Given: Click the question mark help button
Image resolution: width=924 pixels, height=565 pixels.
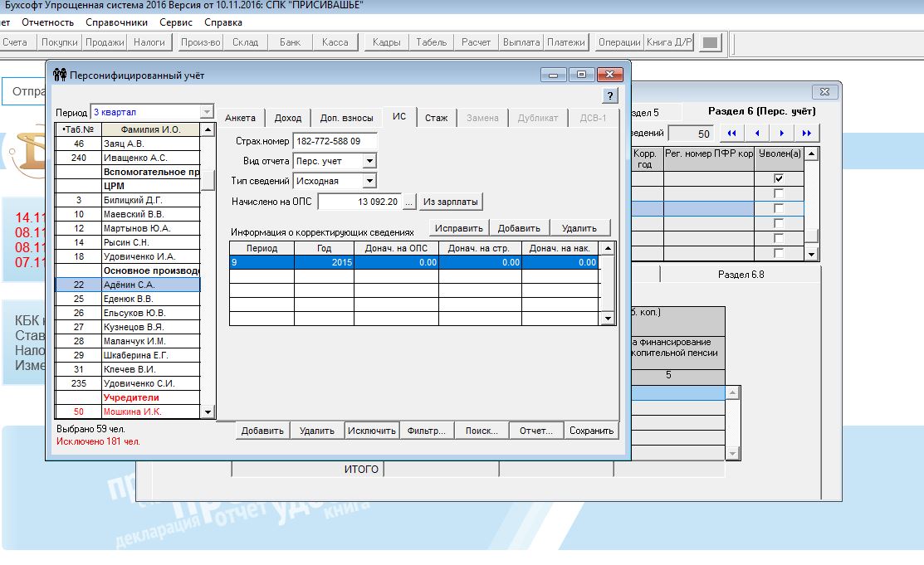Looking at the screenshot, I should (x=609, y=95).
